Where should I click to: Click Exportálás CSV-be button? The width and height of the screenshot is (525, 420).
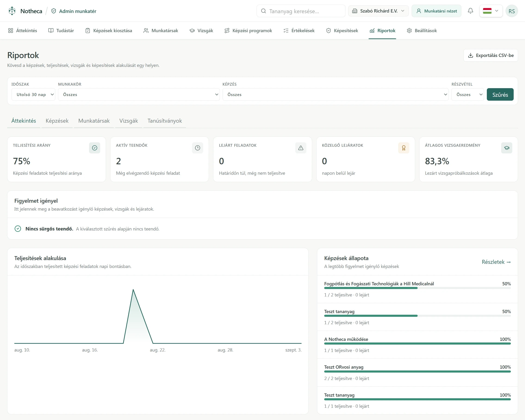(x=491, y=55)
